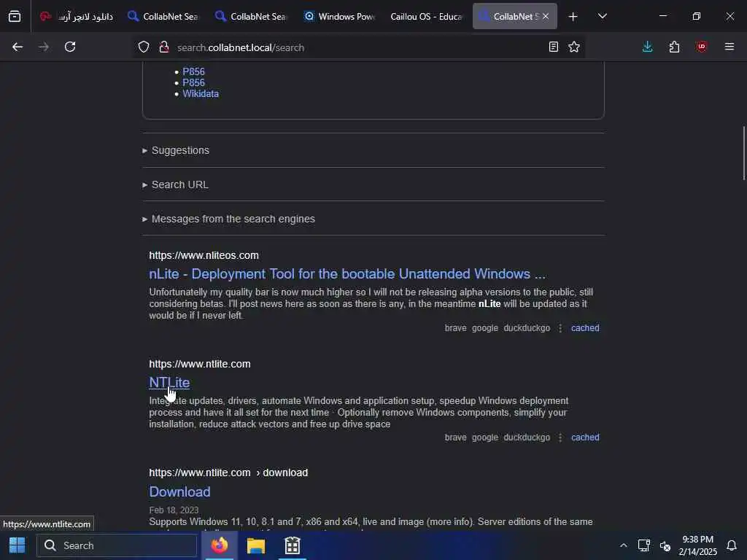This screenshot has height=560, width=747.
Task: Open the Wikidata link
Action: [201, 94]
